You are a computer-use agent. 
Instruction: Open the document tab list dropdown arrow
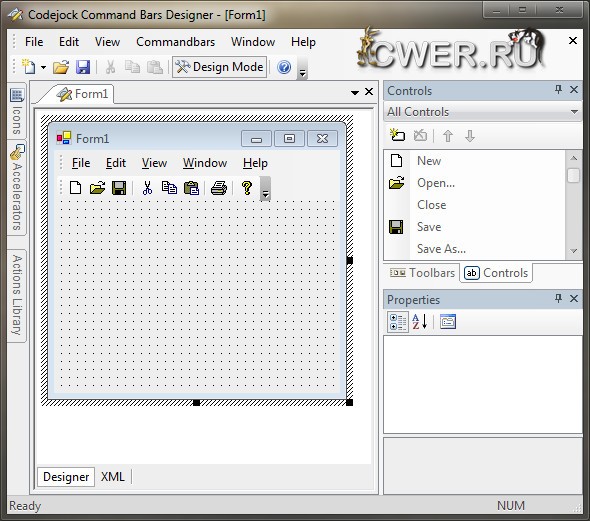coord(354,93)
